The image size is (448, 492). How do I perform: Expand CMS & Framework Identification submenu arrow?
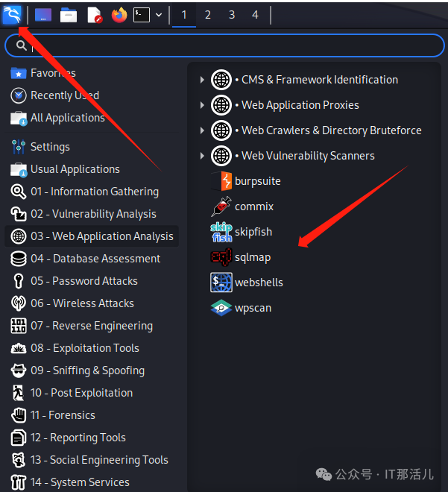pos(202,80)
